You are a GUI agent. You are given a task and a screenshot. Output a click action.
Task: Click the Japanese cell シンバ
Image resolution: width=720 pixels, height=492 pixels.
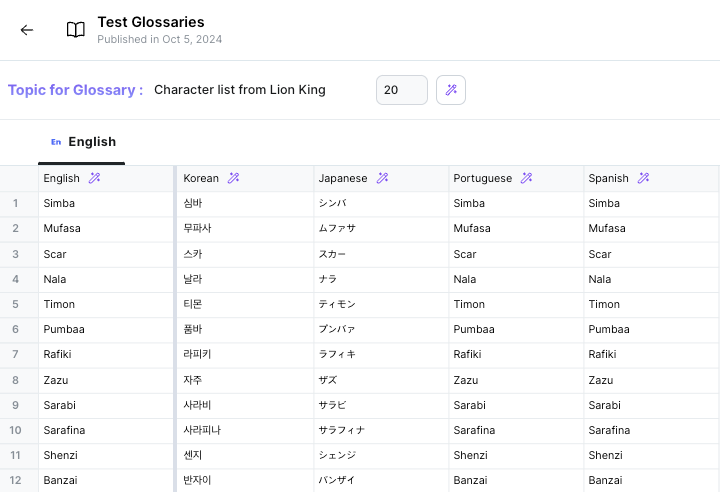[381, 203]
